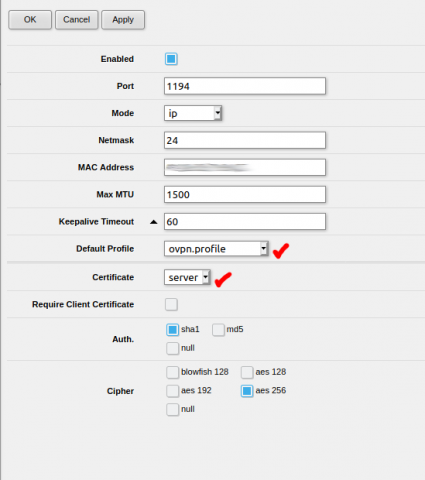The image size is (425, 480).
Task: Focus the Keepalive Timeout field
Action: coord(245,222)
